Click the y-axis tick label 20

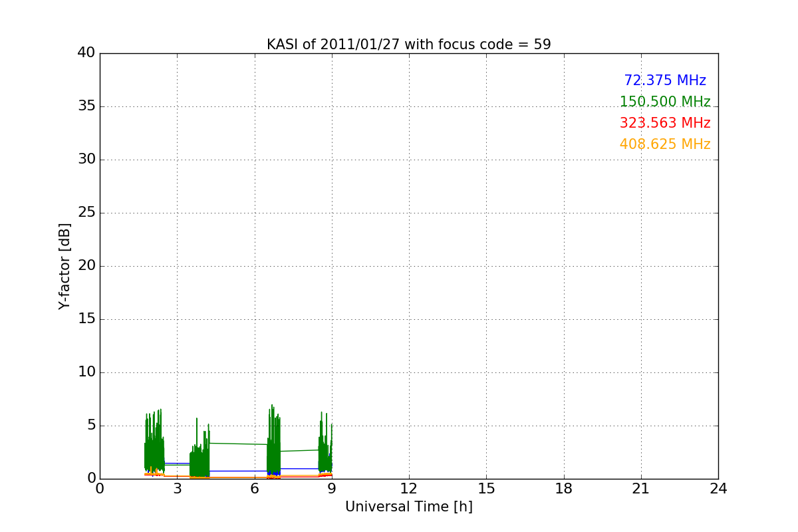coord(86,266)
